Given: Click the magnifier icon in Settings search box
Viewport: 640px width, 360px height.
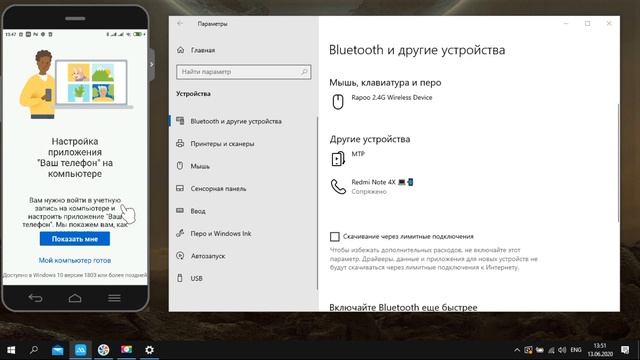Looking at the screenshot, I should 304,72.
